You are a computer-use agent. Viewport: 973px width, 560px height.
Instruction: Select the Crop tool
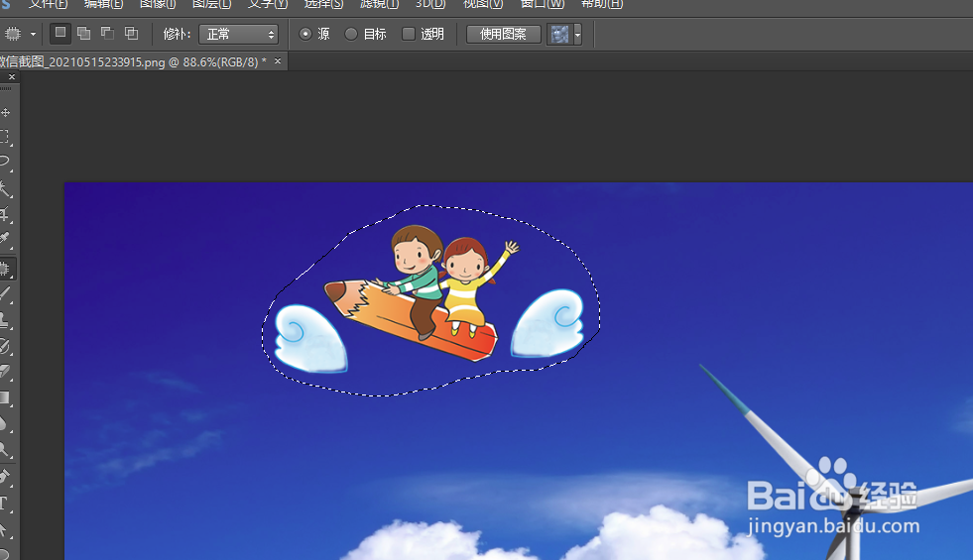[x=5, y=214]
